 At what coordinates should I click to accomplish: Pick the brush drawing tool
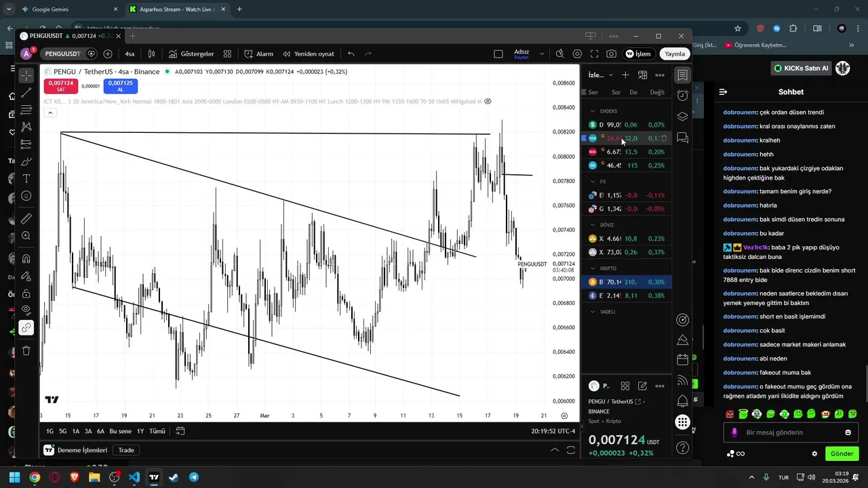(x=26, y=161)
